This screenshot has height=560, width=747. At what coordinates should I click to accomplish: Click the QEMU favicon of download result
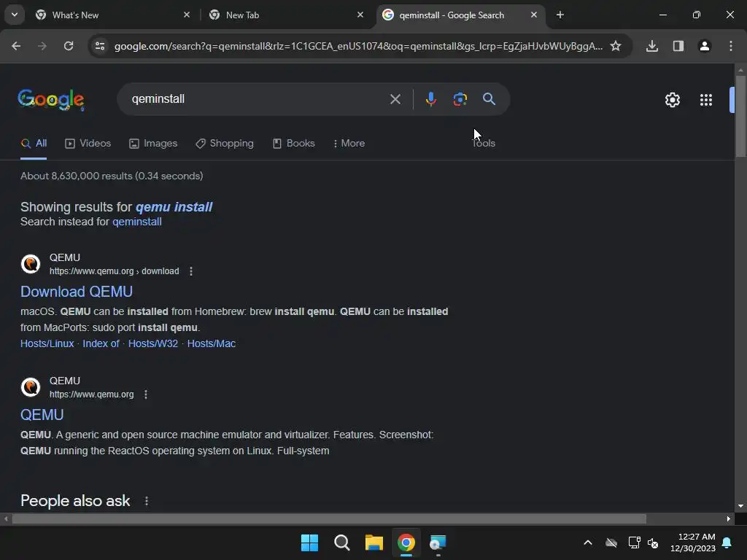(31, 264)
